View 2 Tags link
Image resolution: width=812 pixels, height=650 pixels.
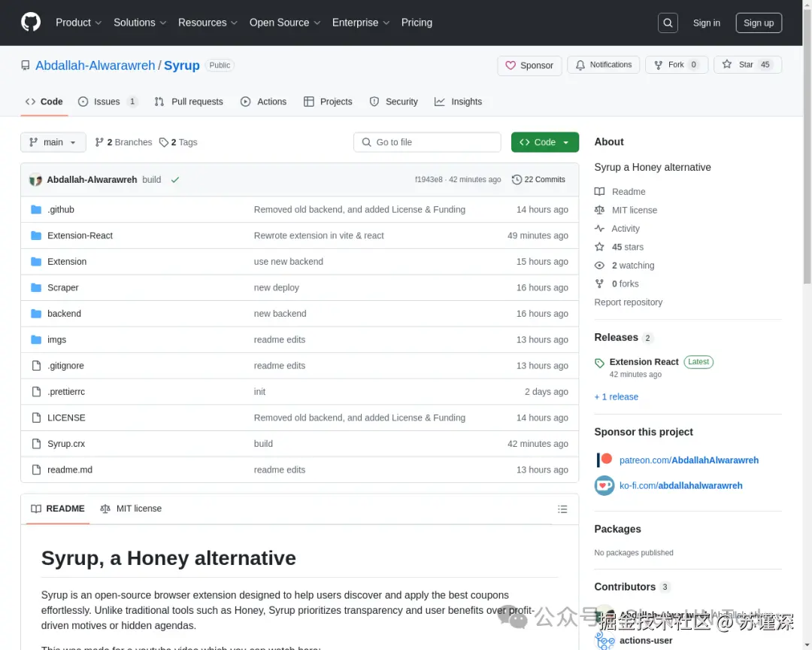coord(178,142)
